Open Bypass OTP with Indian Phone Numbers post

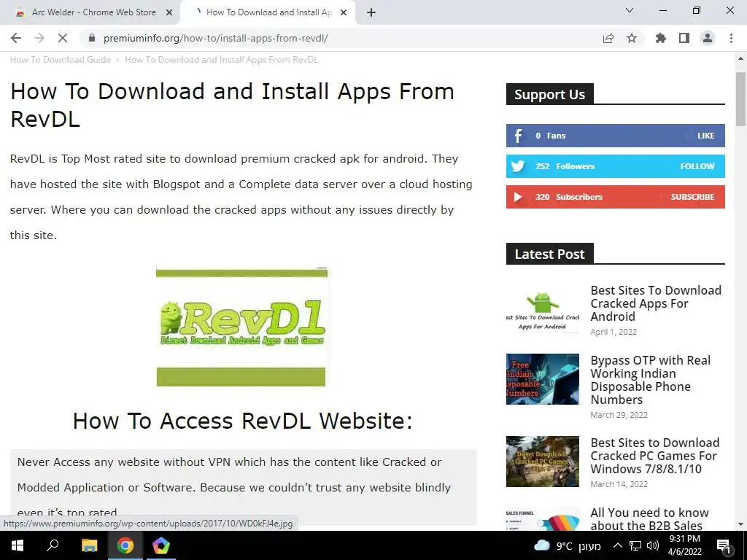tap(650, 380)
